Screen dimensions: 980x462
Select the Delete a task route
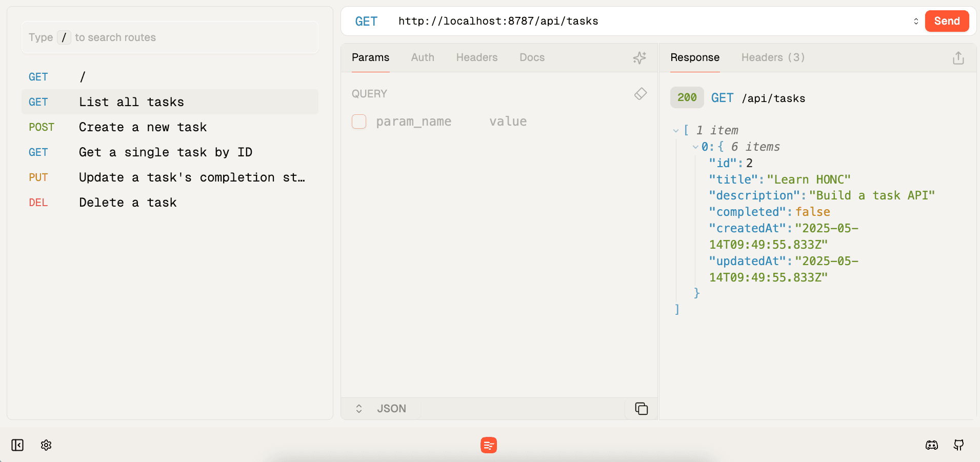tap(127, 202)
